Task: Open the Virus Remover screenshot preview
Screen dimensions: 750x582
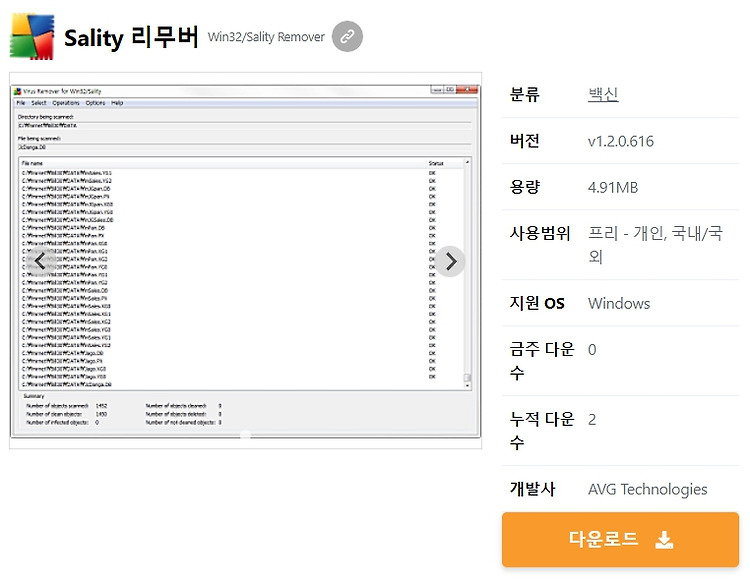Action: tap(245, 261)
